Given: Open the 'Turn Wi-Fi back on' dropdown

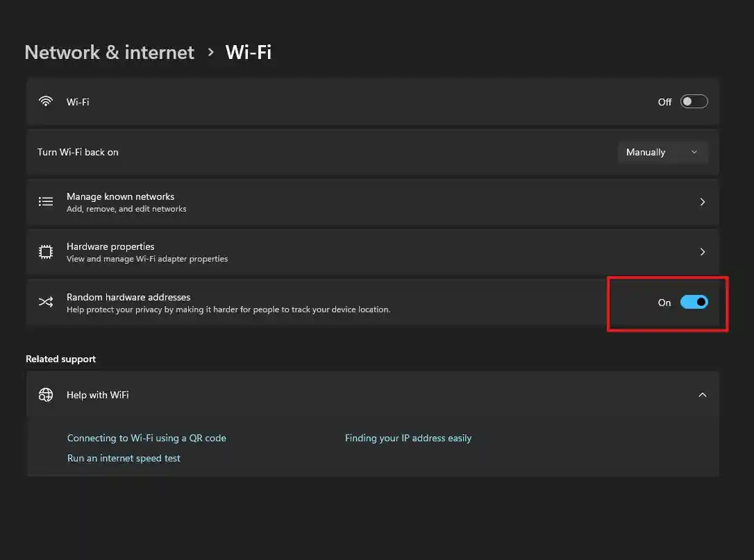Looking at the screenshot, I should [x=662, y=151].
